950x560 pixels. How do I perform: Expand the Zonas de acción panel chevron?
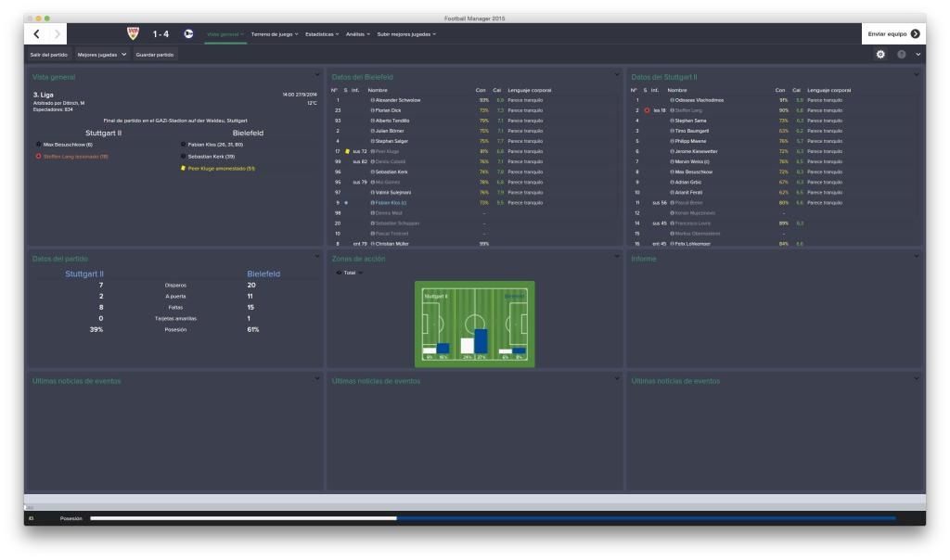(x=617, y=257)
